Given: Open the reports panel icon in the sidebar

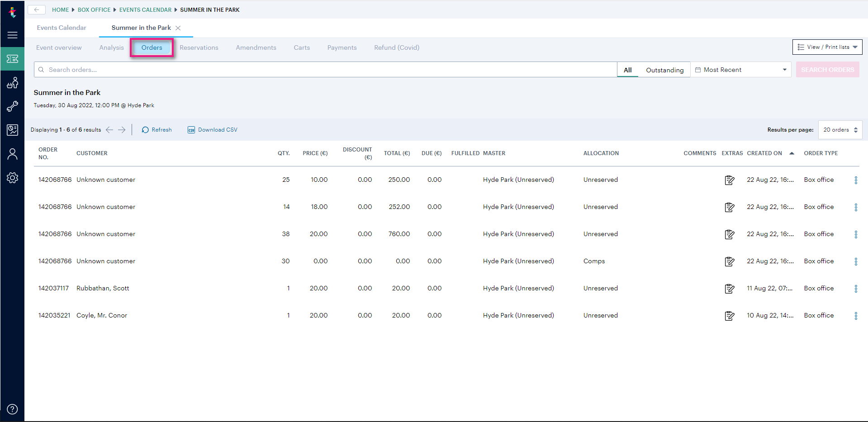Looking at the screenshot, I should click(12, 130).
